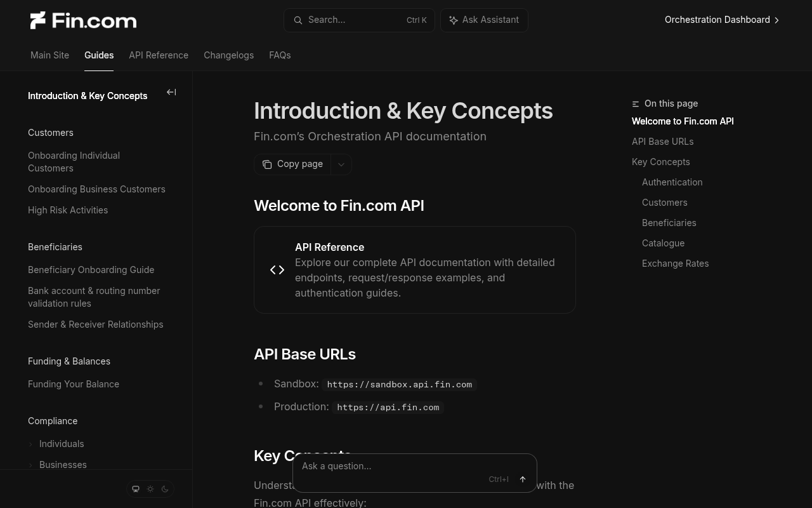812x508 pixels.
Task: Click the Compliance sidebar heading
Action: (53, 421)
